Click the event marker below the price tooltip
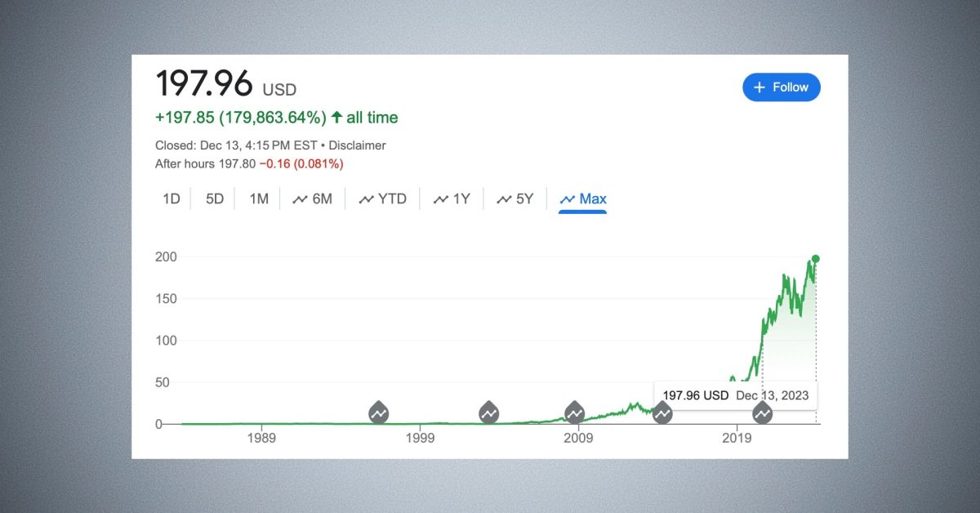980x513 pixels. coord(662,414)
